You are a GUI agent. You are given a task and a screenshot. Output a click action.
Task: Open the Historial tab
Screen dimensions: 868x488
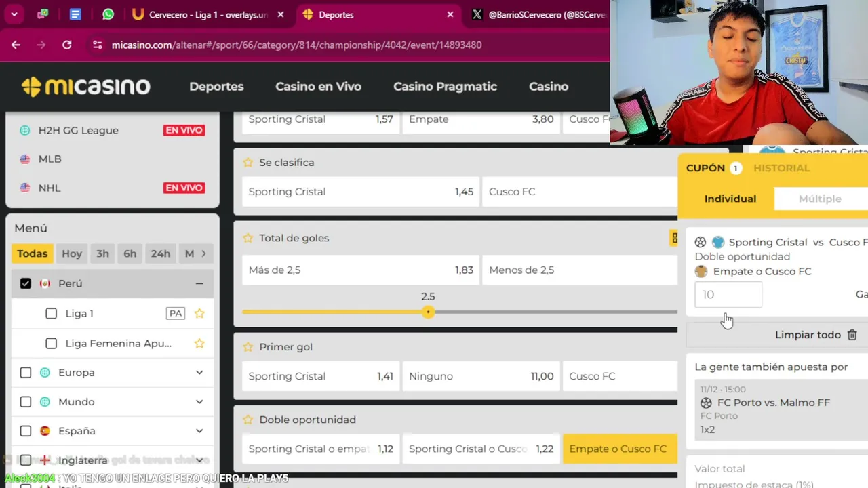coord(781,168)
